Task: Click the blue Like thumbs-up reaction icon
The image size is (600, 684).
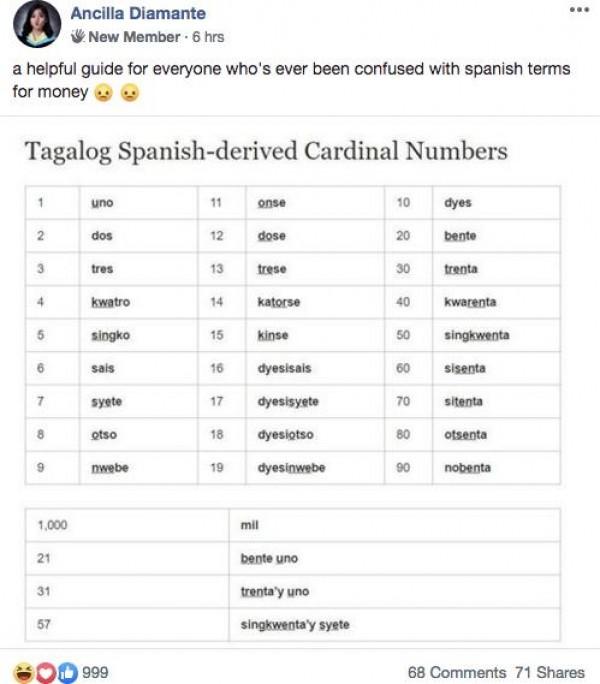Action: coord(67,672)
